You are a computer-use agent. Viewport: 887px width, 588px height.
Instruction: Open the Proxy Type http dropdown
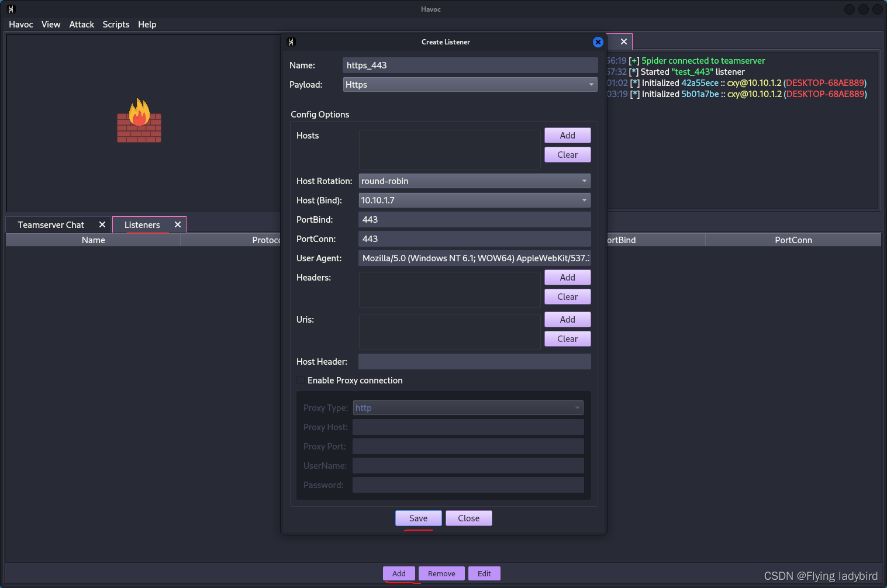pyautogui.click(x=468, y=408)
